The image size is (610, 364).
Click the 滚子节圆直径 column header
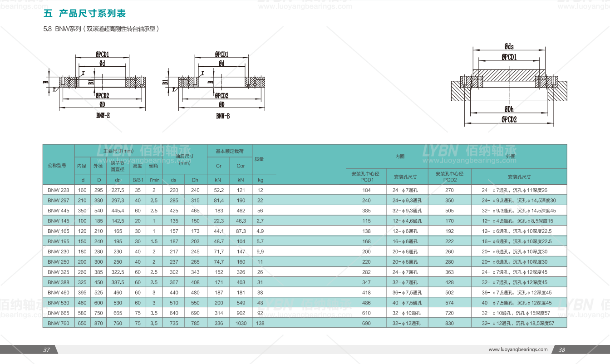(118, 166)
